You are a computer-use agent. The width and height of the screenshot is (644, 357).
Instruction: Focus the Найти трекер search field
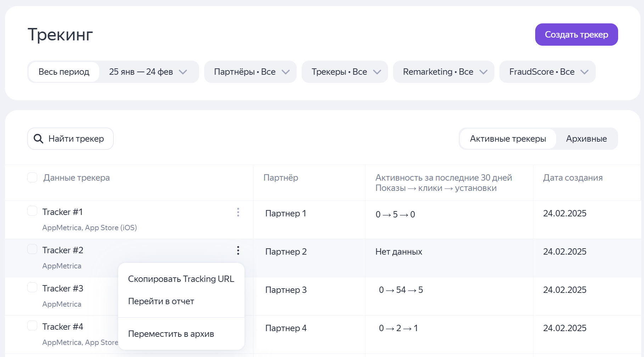coord(76,139)
